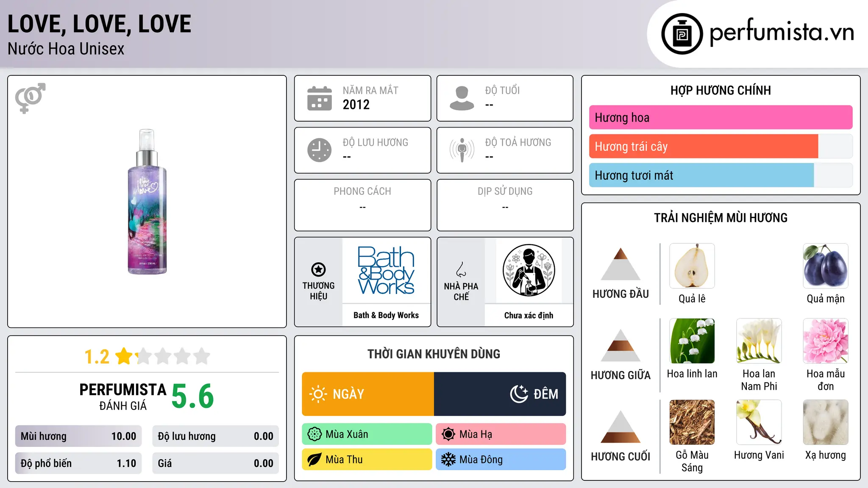Screen dimensions: 868x488
Task: Click the Chưa xác định perfumer label
Action: coord(529,315)
